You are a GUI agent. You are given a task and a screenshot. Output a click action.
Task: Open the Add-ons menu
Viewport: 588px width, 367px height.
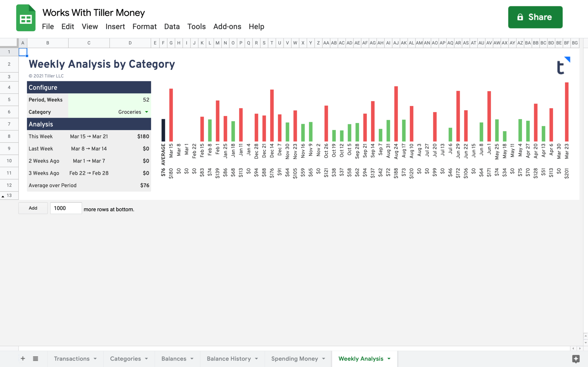pos(227,26)
